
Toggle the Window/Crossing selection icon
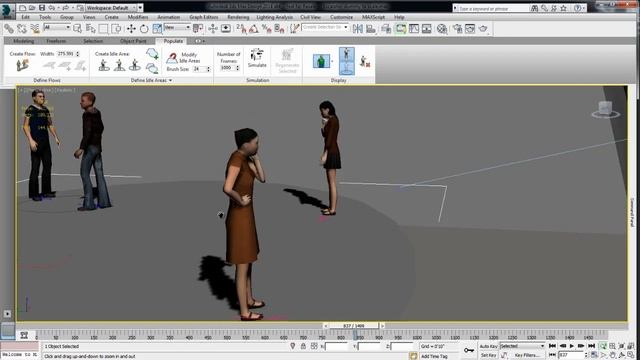[117, 29]
